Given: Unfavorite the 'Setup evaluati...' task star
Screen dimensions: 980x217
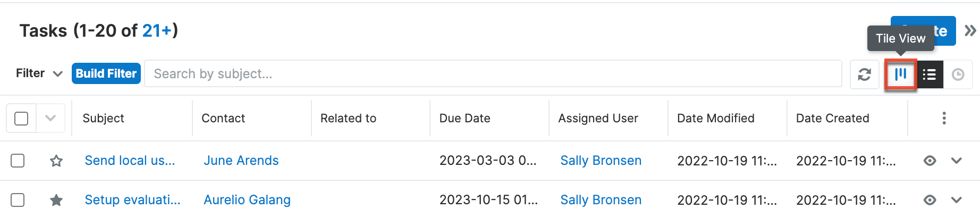Looking at the screenshot, I should tap(56, 200).
